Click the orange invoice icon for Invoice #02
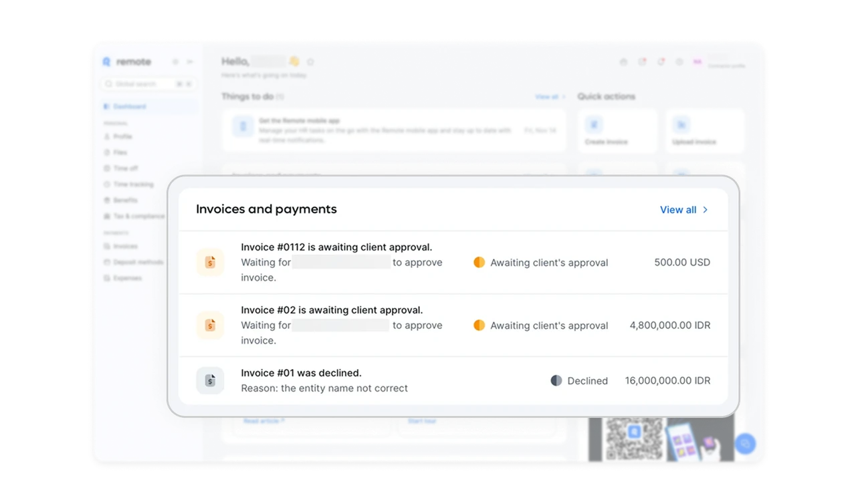The image size is (856, 504). (210, 325)
